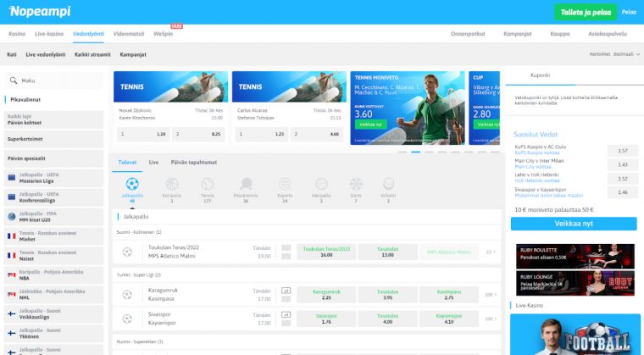Open the Kasino tab
The height and width of the screenshot is (355, 644).
tap(17, 34)
